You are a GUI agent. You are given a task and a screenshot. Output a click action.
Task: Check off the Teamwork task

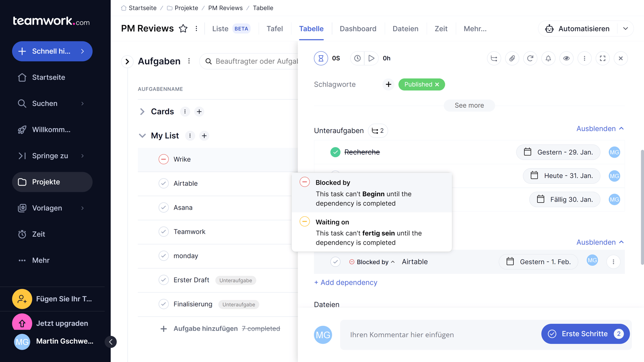pos(164,232)
